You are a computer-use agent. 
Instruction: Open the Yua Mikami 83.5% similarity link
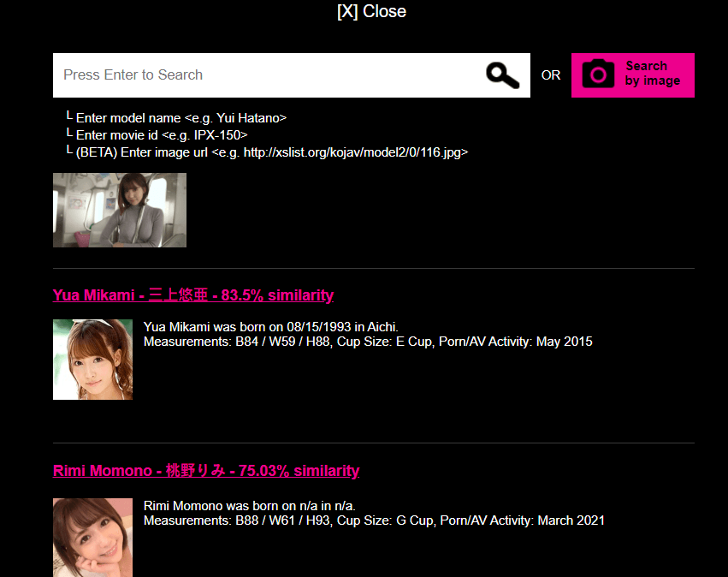192,295
